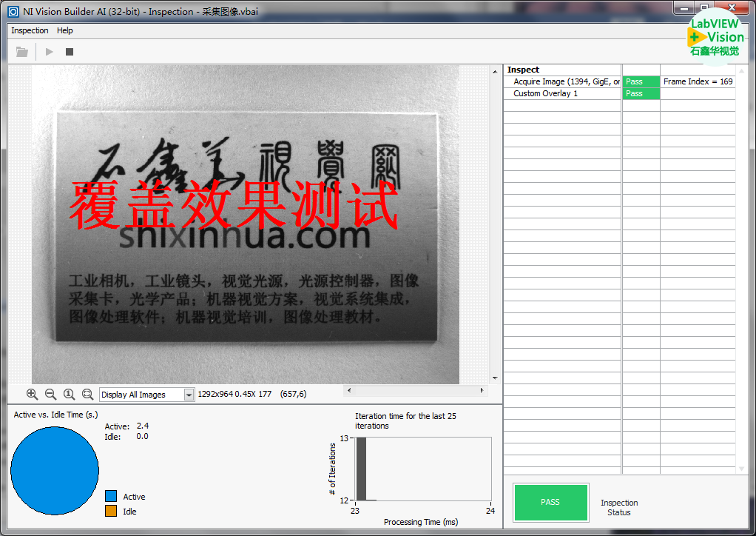Open the Help menu
Image resolution: width=756 pixels, height=536 pixels.
pyautogui.click(x=65, y=30)
